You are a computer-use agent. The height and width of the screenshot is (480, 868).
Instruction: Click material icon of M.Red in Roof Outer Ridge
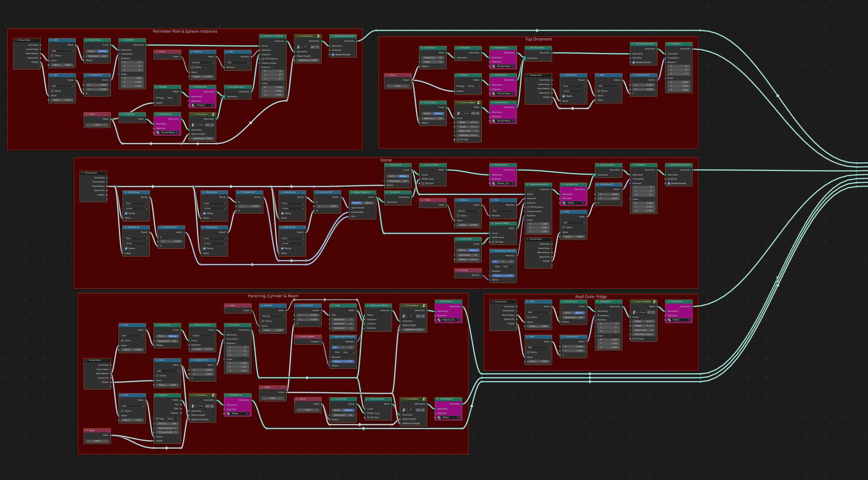(670, 320)
